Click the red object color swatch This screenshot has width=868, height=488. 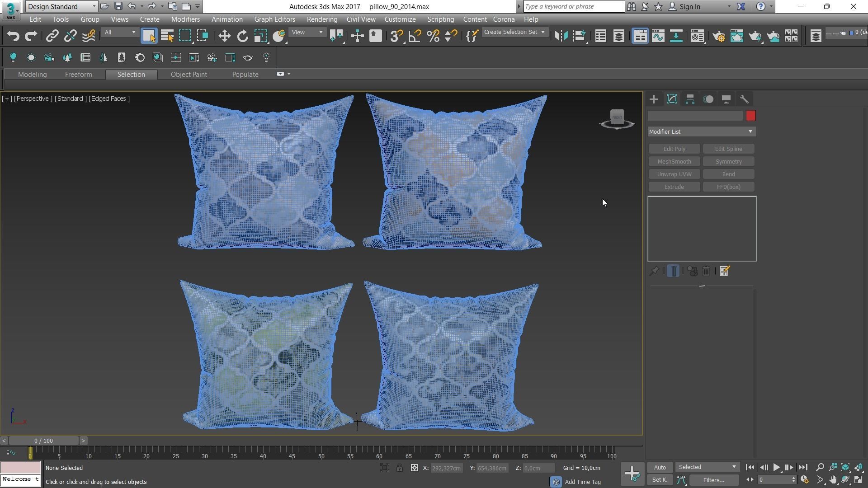point(751,116)
